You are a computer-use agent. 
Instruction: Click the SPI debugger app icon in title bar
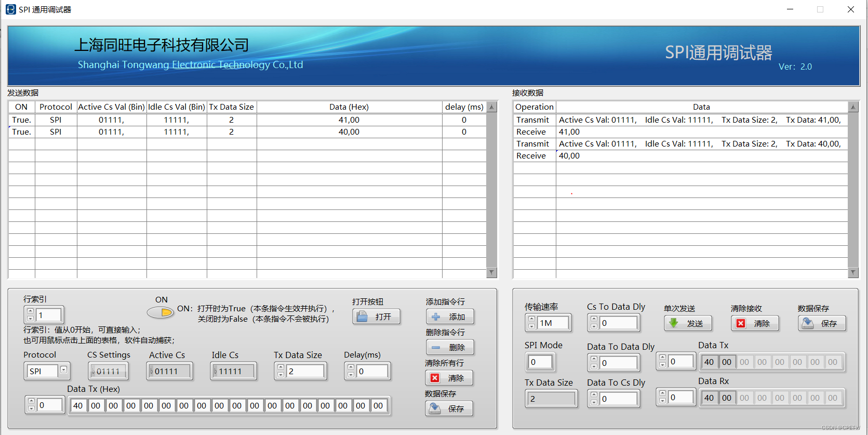click(10, 9)
